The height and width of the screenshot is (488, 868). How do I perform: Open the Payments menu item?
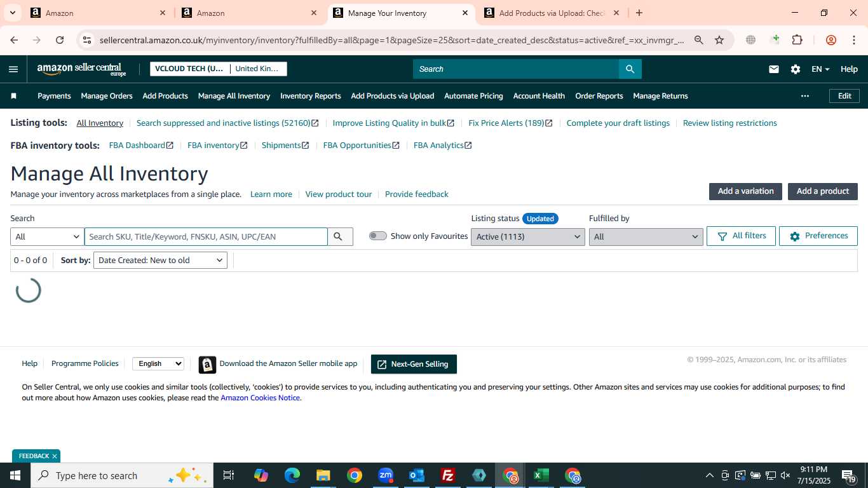tap(54, 96)
